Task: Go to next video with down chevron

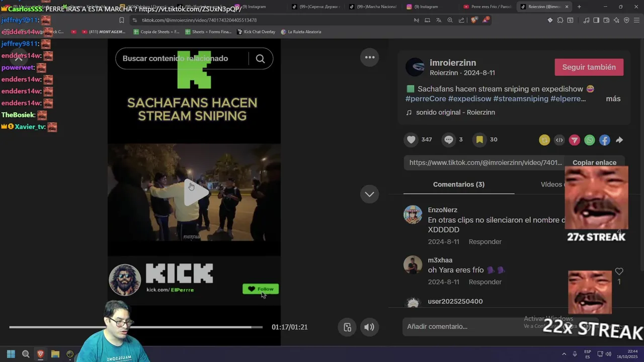Action: coord(369,194)
